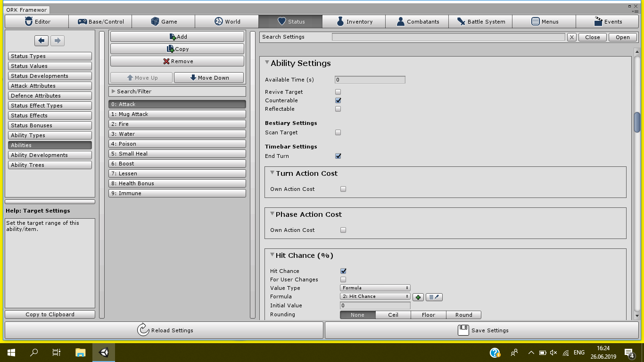Uncheck the Counterable checkbox
Viewport: 644px width, 362px height.
point(338,100)
